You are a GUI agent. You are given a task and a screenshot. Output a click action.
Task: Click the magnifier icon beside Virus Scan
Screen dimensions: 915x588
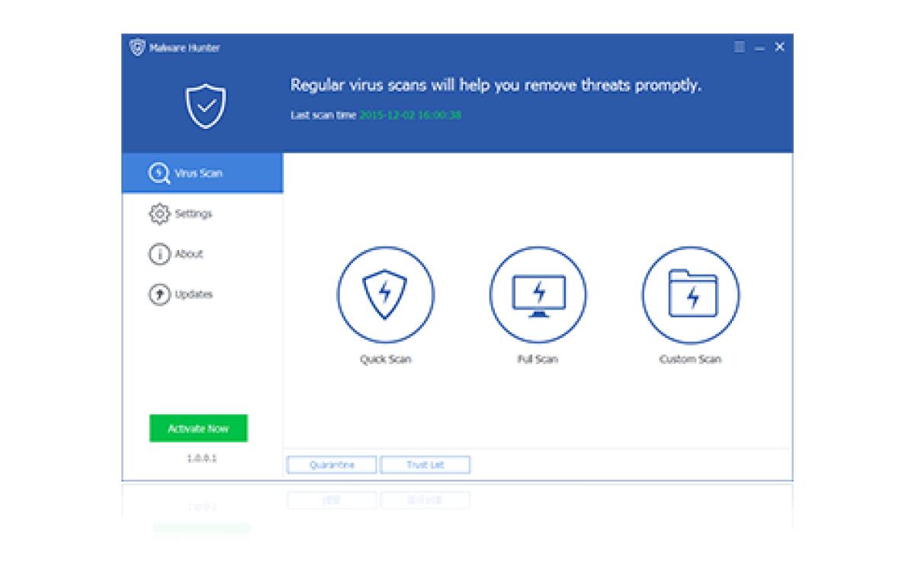point(159,173)
